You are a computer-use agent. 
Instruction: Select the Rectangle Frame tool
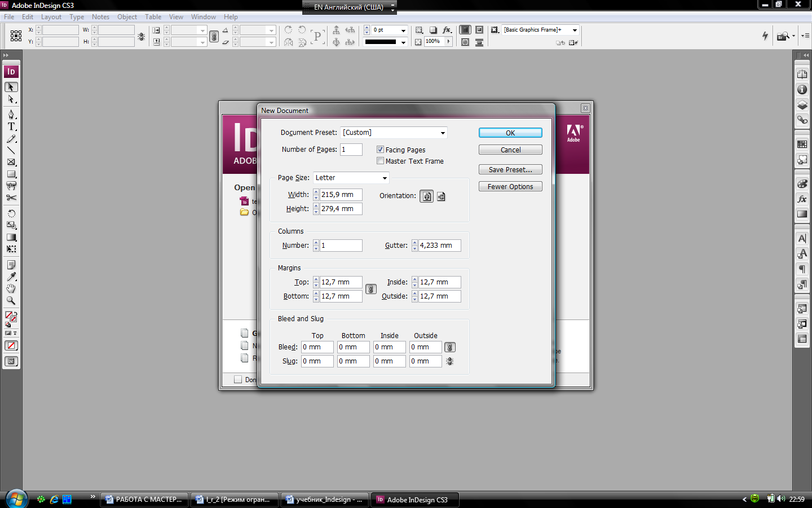(11, 163)
